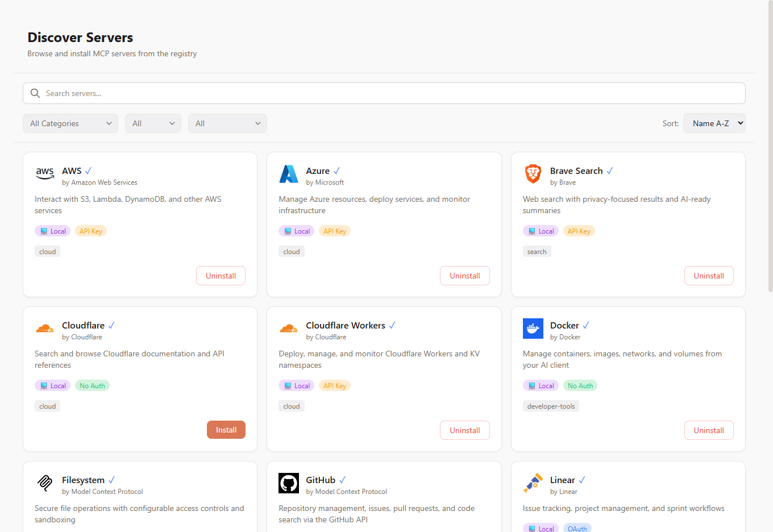Open the All Categories dropdown
Viewport: 773px width, 532px height.
70,123
